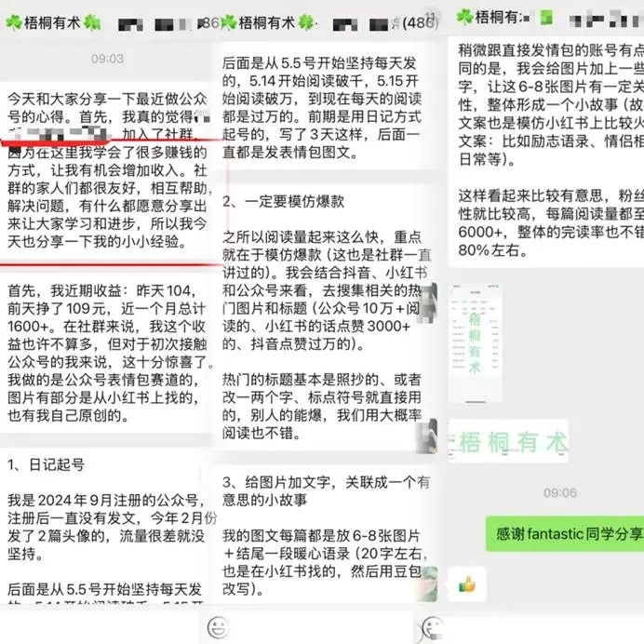The width and height of the screenshot is (644, 644).
Task: Tap the '09:03' timestamp in the left chat
Action: coord(108,59)
